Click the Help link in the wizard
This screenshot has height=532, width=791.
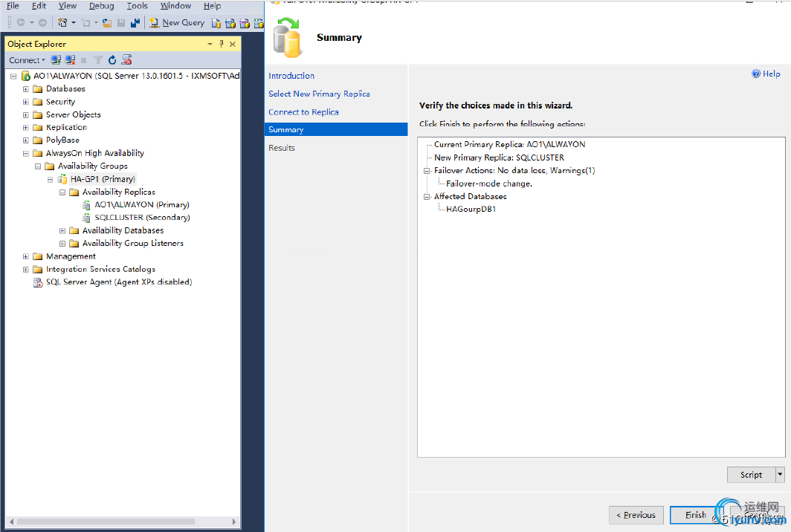click(771, 74)
